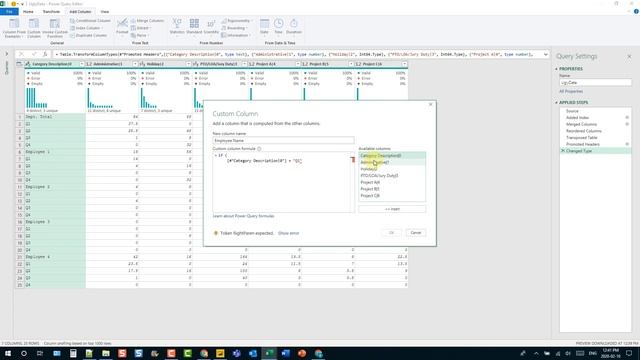
Task: Confirm the formula bar entry
Action: pyautogui.click(x=34, y=54)
